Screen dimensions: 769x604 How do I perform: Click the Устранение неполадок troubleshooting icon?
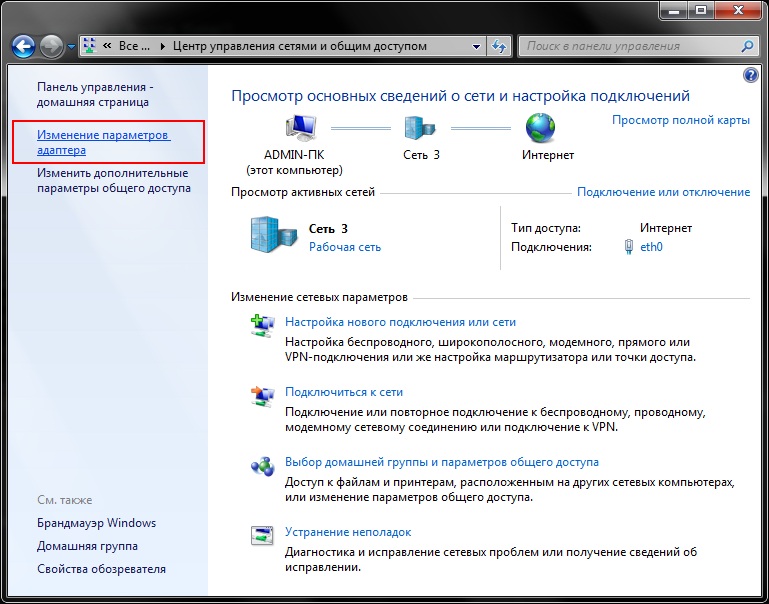coord(262,535)
